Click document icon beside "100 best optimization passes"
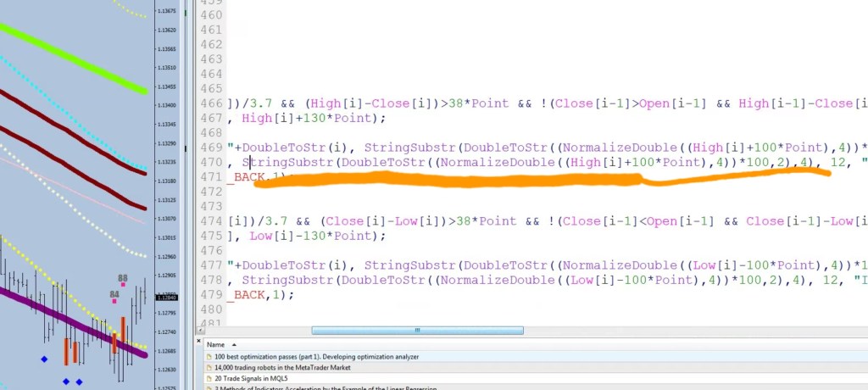The image size is (868, 390). coord(209,357)
